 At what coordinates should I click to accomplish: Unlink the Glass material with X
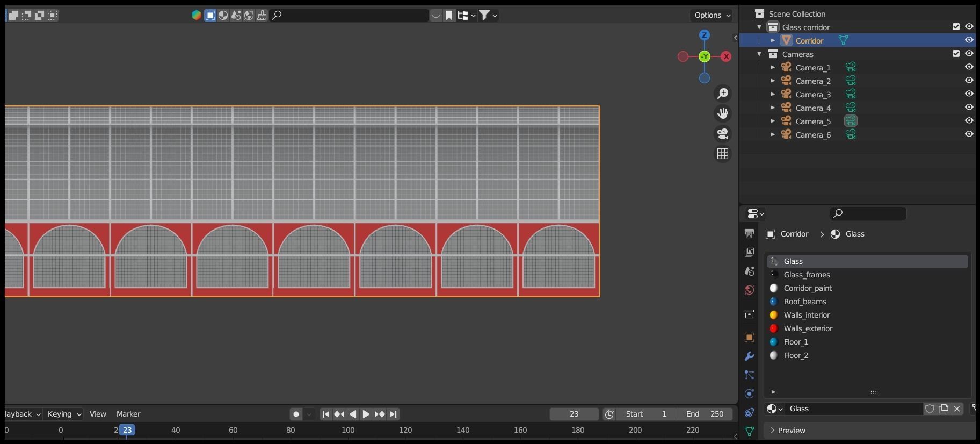pyautogui.click(x=957, y=409)
